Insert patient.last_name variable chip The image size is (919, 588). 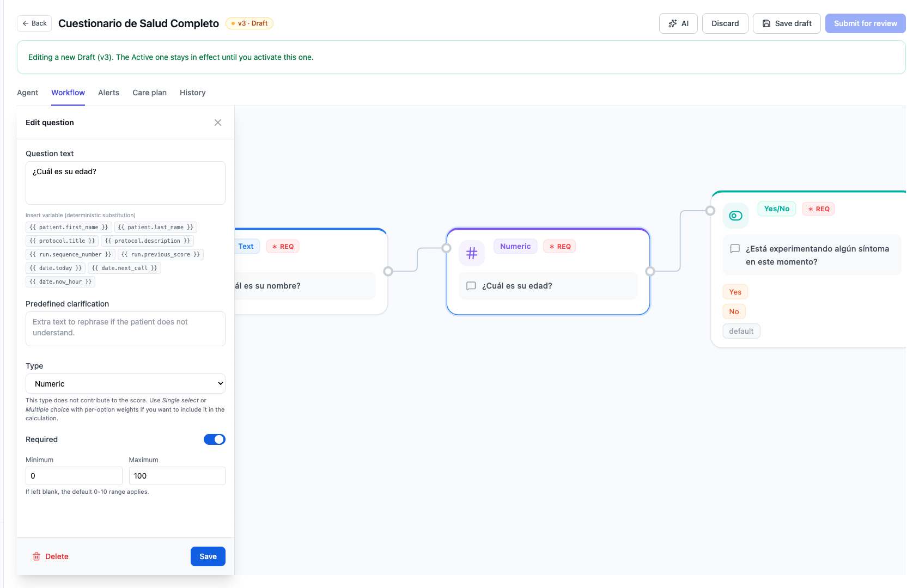point(156,227)
